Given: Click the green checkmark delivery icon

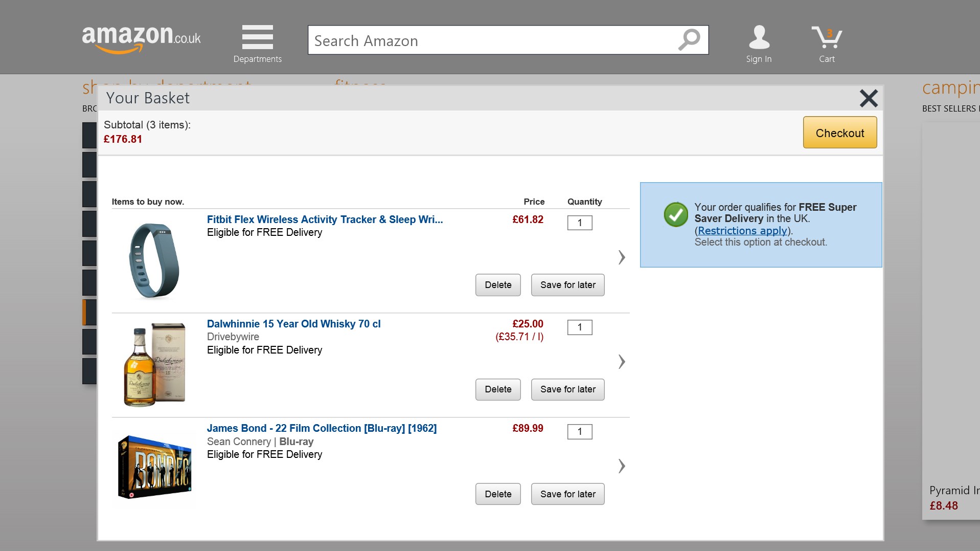Looking at the screenshot, I should point(676,215).
